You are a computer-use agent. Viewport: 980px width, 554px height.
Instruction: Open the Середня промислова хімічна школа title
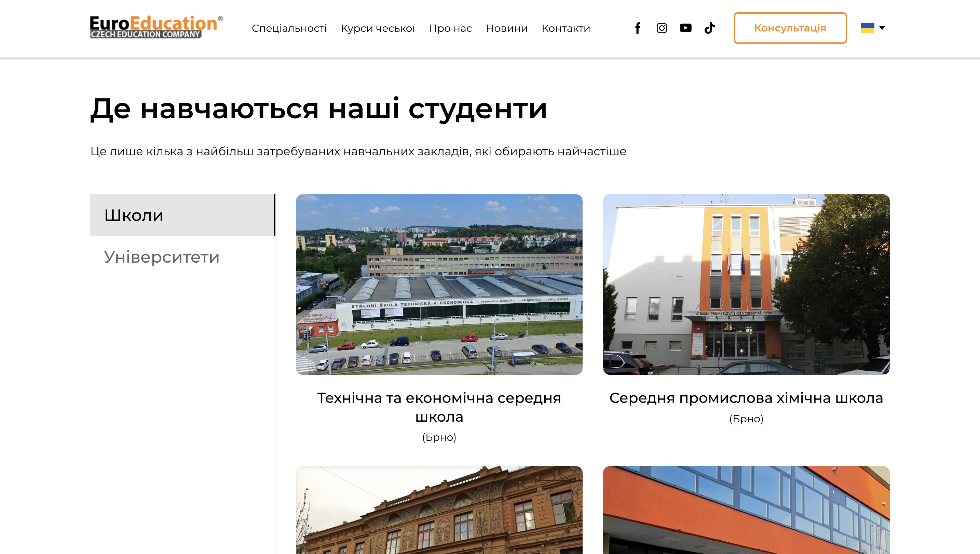pyautogui.click(x=746, y=398)
